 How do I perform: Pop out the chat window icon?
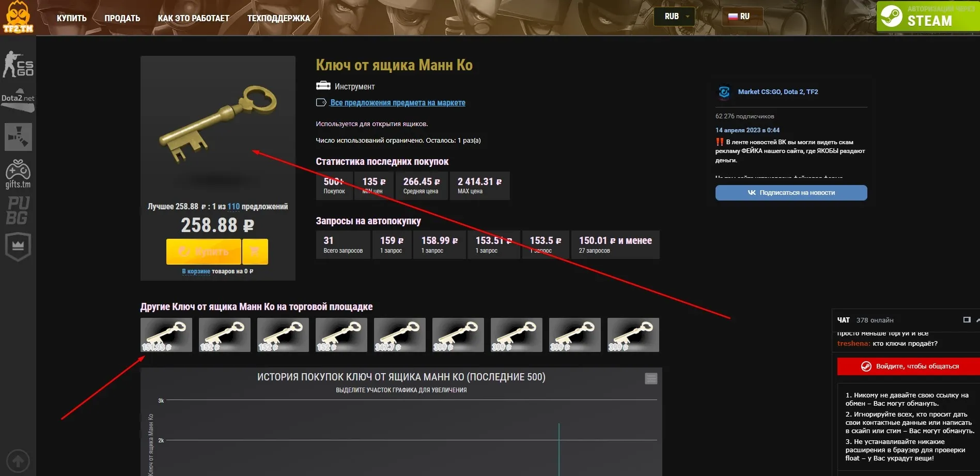pos(967,320)
